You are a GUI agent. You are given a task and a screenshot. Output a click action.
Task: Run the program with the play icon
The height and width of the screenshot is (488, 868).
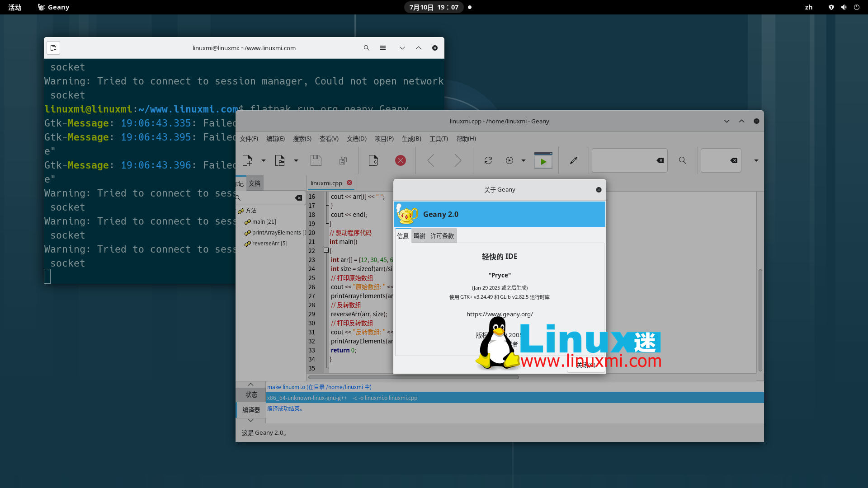click(543, 160)
